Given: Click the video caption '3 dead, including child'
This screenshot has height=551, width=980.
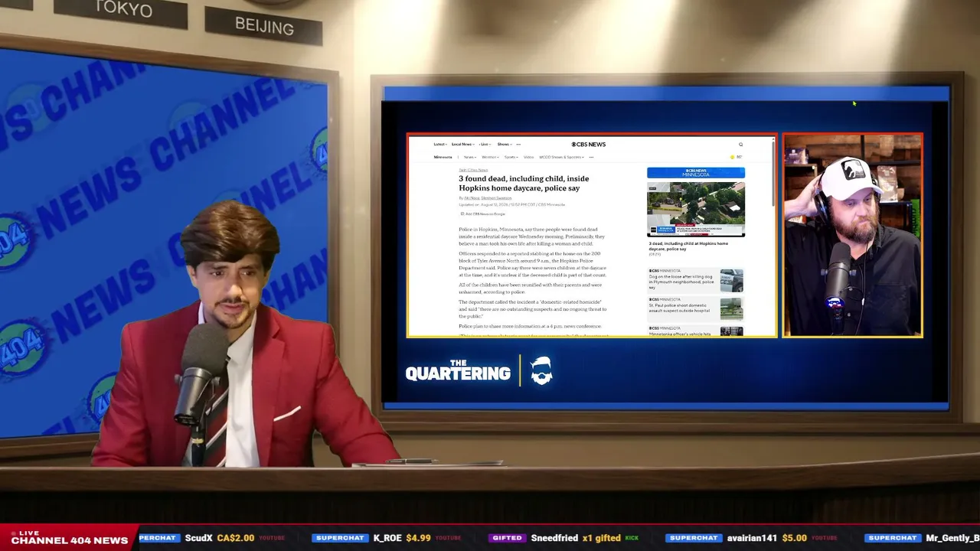Looking at the screenshot, I should (688, 246).
